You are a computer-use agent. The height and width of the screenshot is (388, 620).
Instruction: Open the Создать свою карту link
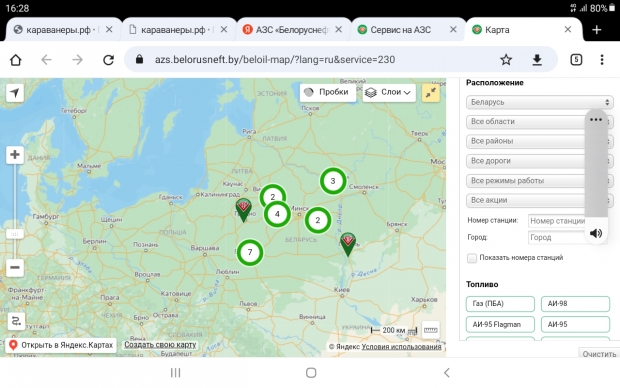[161, 345]
